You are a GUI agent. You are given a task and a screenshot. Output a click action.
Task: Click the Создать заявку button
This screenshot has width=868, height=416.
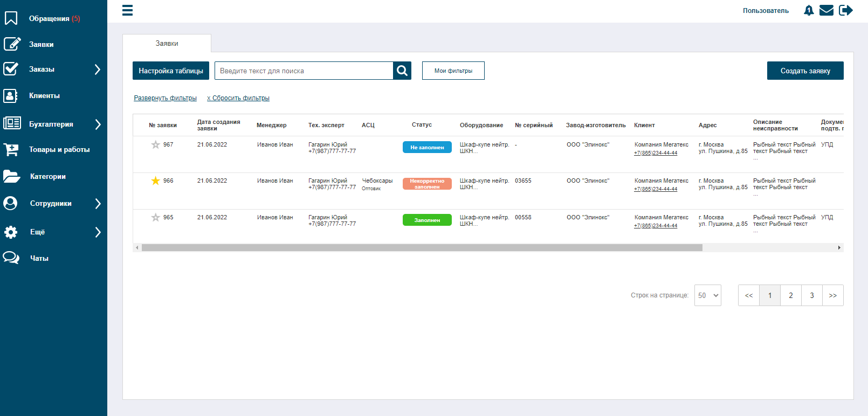click(x=805, y=71)
